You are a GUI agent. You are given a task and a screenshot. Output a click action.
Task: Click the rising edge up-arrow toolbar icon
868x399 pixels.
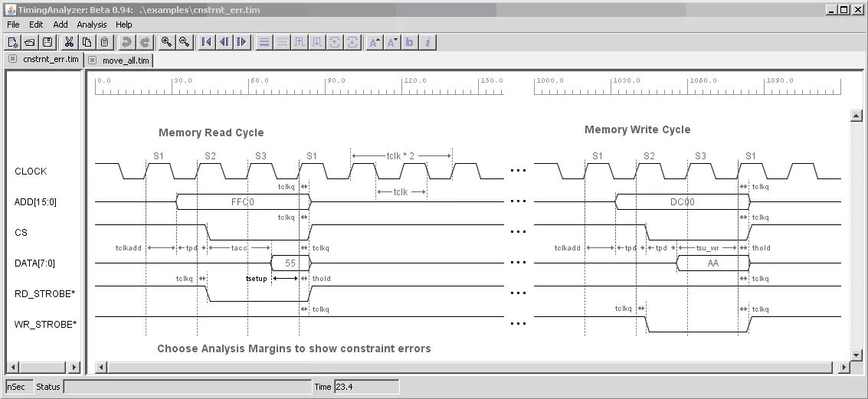pos(300,42)
